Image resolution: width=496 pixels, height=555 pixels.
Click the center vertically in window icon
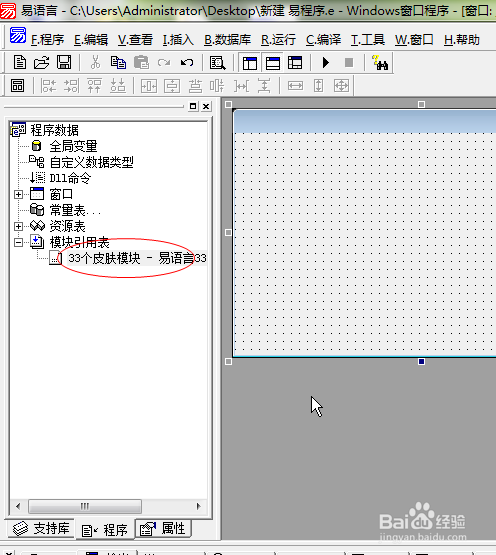(172, 86)
